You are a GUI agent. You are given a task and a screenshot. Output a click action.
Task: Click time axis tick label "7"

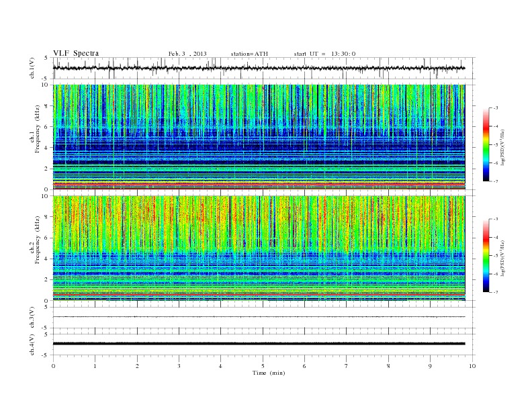click(x=347, y=366)
